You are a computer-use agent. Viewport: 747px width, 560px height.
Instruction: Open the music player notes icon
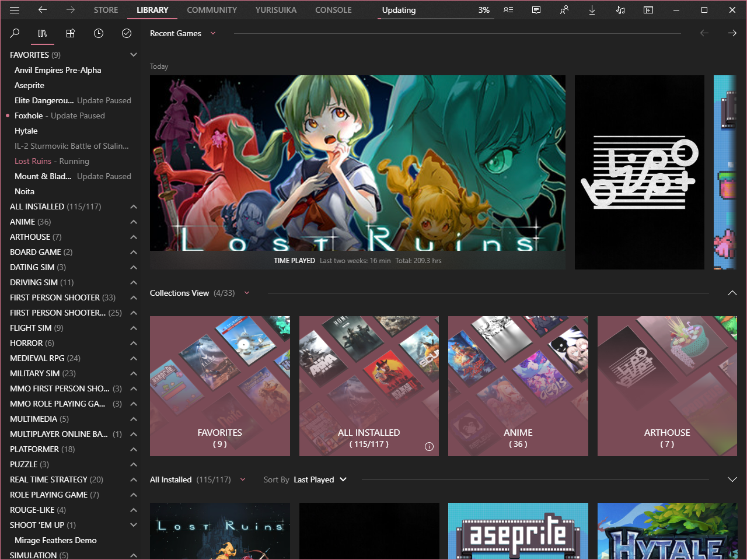pyautogui.click(x=620, y=10)
